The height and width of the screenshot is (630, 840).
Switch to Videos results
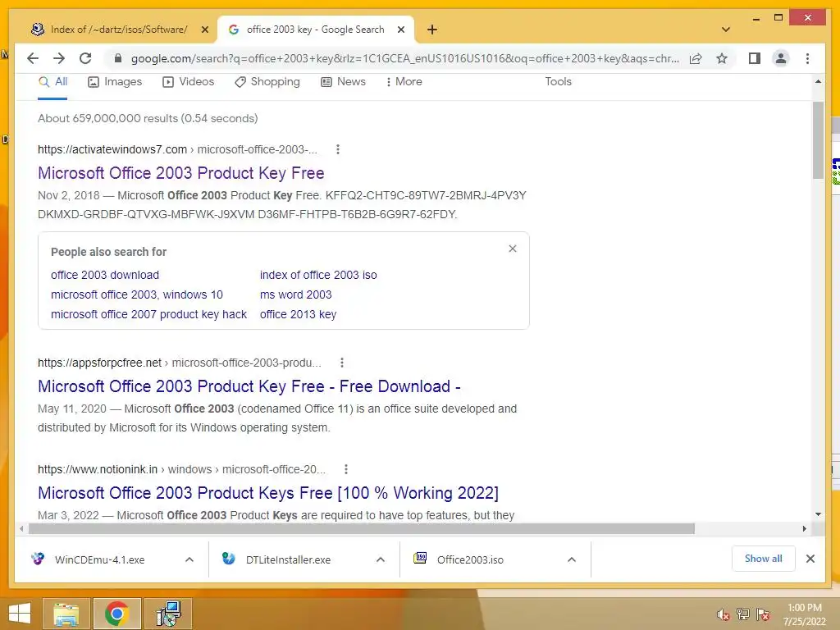(x=188, y=82)
